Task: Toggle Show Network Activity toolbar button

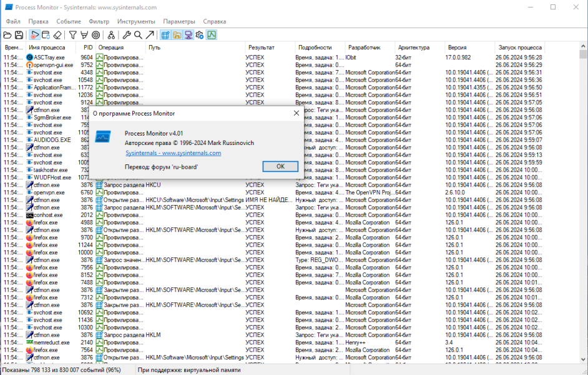Action: 189,35
